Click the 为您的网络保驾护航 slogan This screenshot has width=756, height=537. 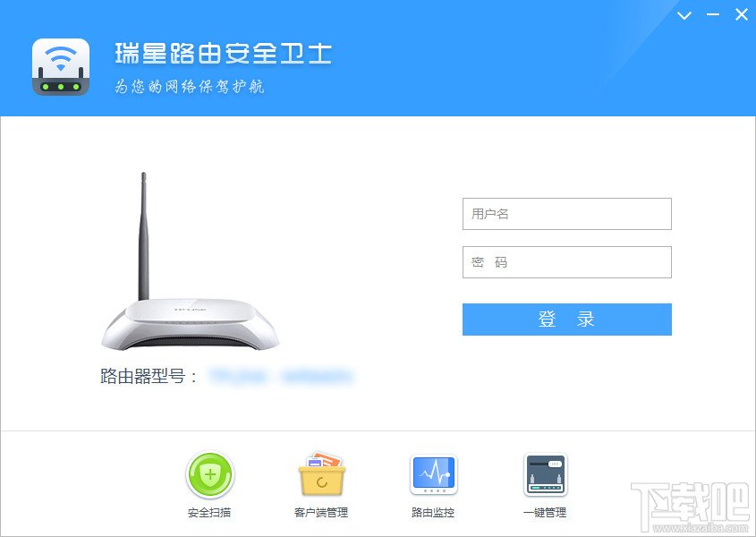pos(190,87)
